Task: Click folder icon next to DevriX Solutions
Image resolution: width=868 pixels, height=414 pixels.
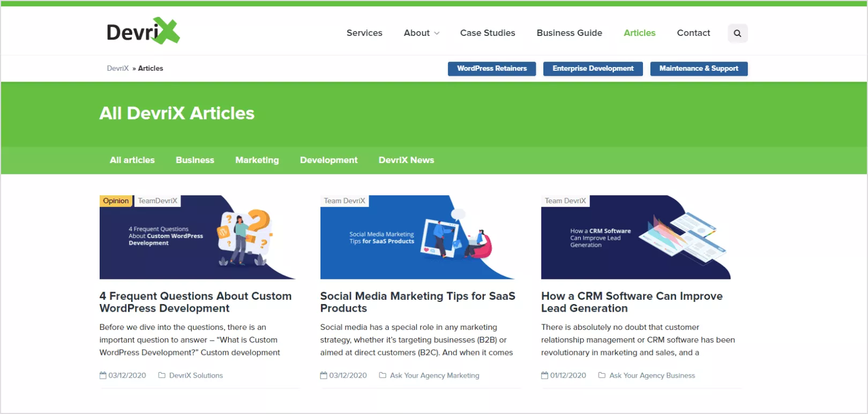Action: coord(162,375)
